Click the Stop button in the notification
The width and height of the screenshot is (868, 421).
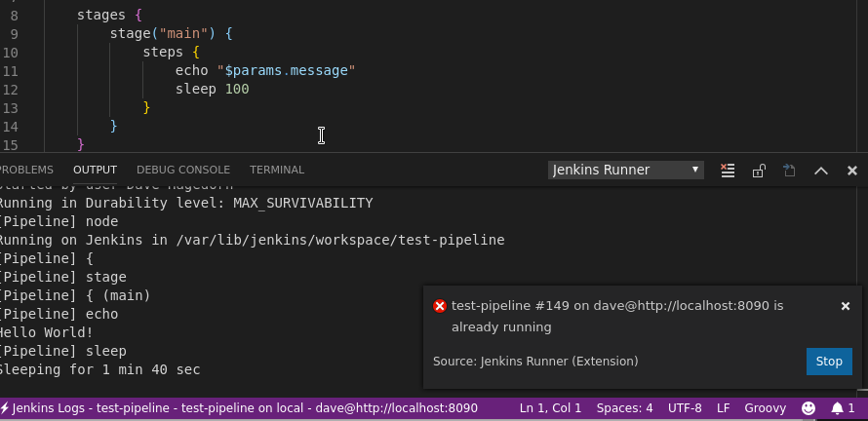[x=829, y=362]
